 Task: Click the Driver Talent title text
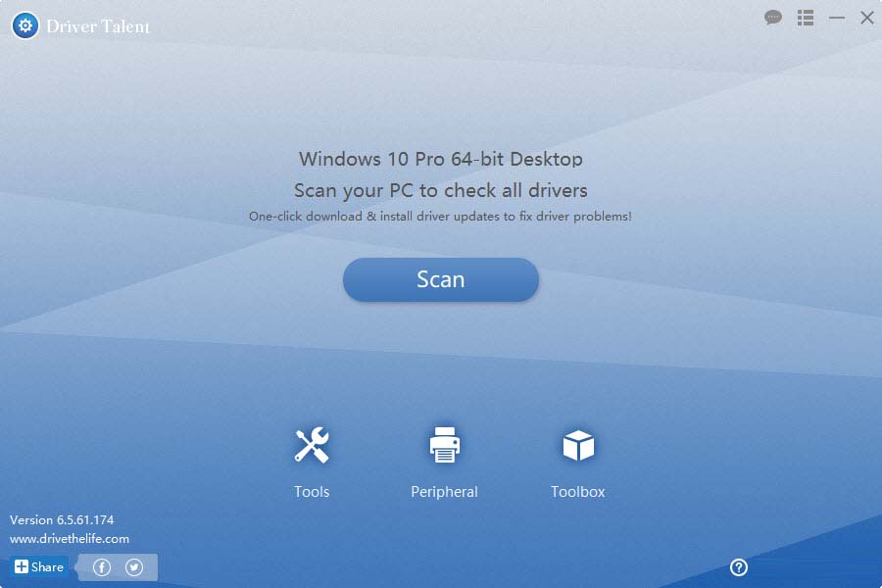[x=98, y=26]
